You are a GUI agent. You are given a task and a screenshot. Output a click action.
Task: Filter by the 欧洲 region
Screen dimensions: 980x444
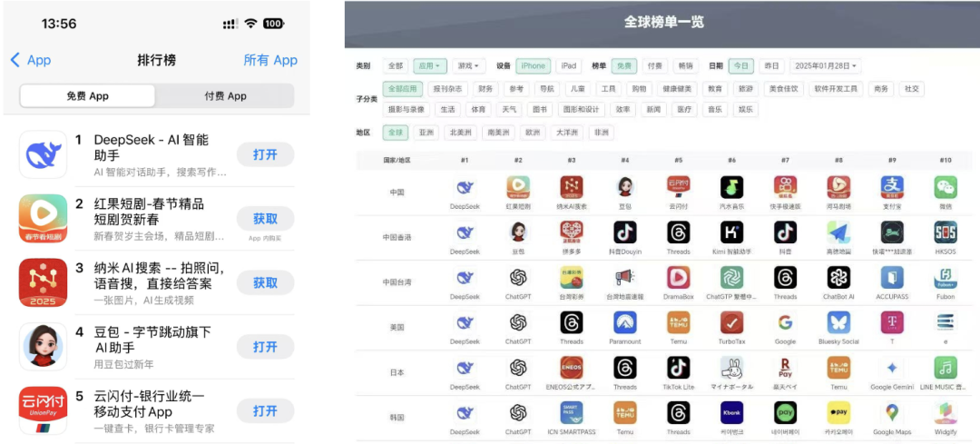pos(532,133)
